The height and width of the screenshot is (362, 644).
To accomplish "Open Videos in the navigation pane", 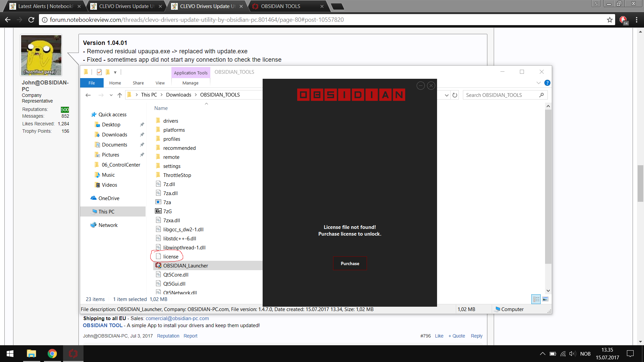I will 109,185.
